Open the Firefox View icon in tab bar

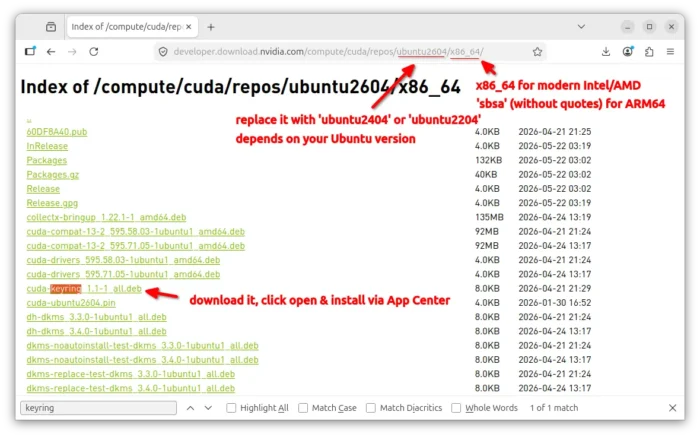coord(51,27)
